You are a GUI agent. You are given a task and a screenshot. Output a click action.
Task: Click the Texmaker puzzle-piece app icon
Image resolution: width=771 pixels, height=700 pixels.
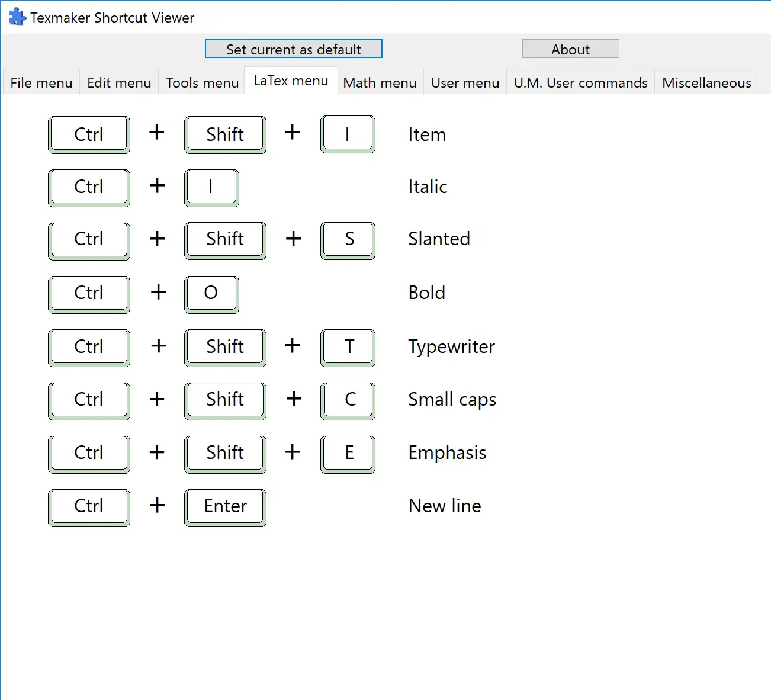[17, 17]
